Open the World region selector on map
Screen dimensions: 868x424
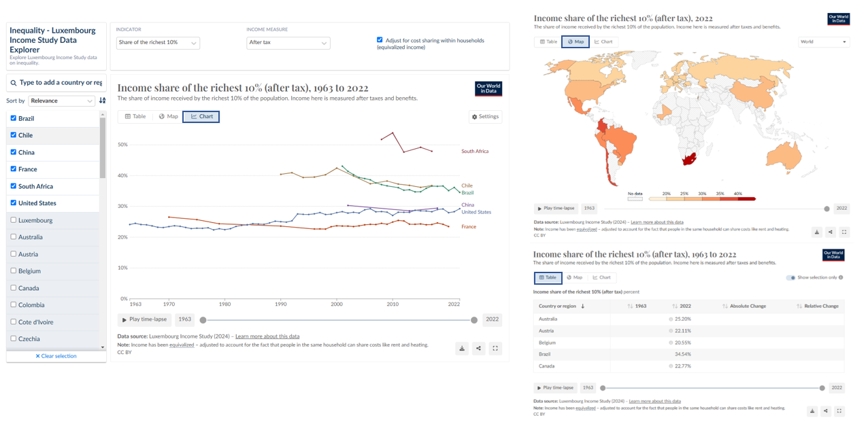(x=823, y=42)
